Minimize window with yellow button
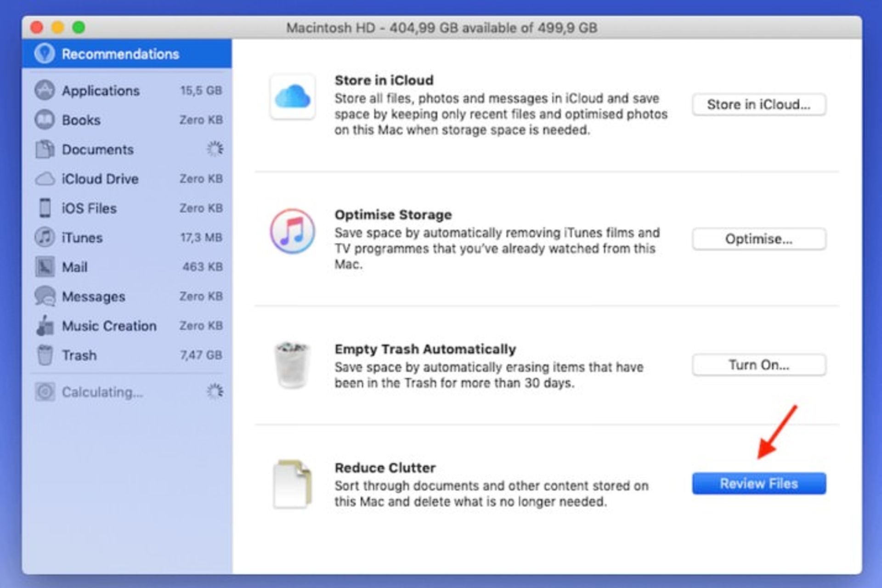 pos(58,28)
